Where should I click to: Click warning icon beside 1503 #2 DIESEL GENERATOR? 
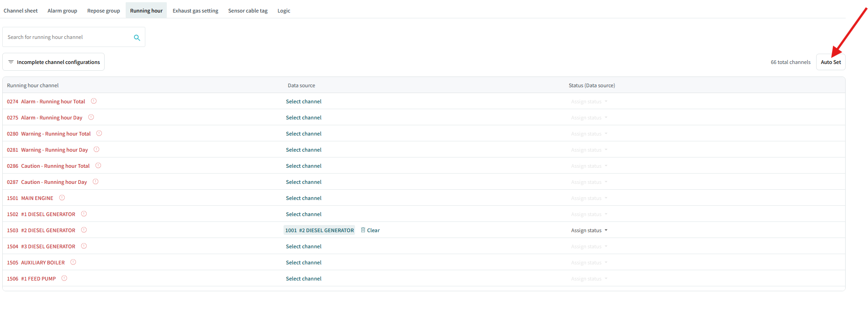[x=84, y=230]
